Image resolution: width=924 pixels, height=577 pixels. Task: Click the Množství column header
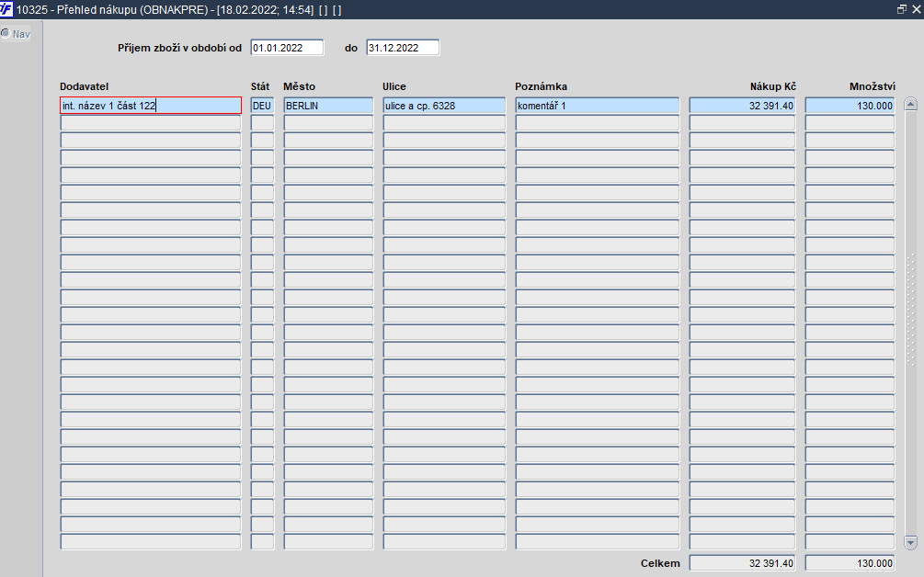click(x=873, y=86)
